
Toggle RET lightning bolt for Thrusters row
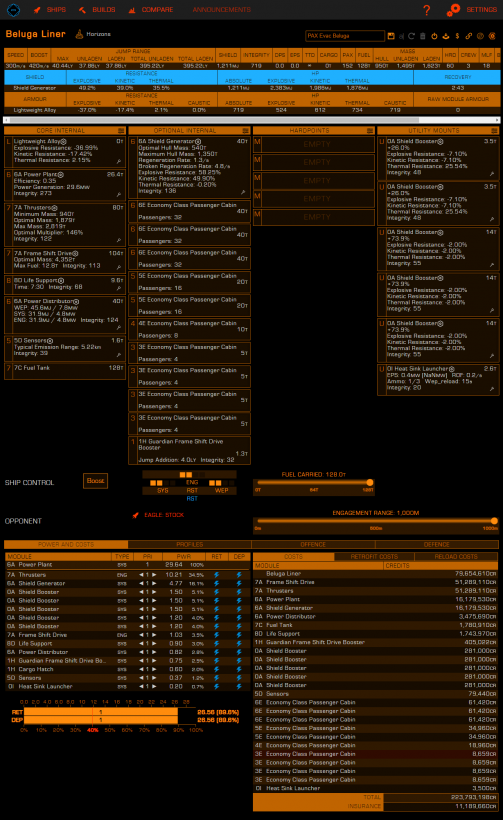click(216, 575)
